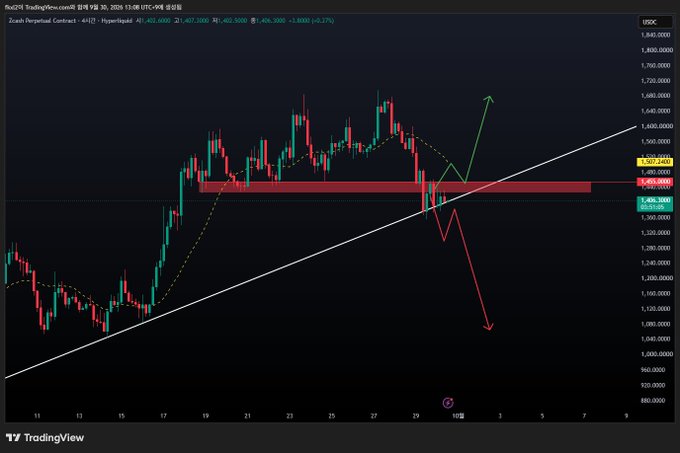Screen dimensions: 680x453
Task: Click the TradingView logo
Action: (x=45, y=438)
